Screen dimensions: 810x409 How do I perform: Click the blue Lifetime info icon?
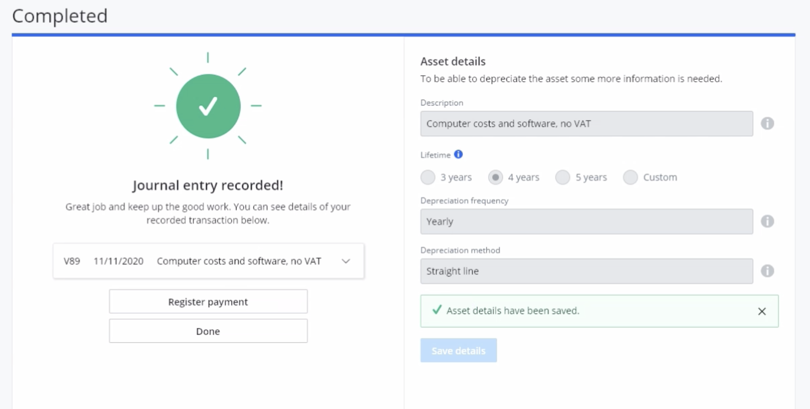click(x=459, y=155)
